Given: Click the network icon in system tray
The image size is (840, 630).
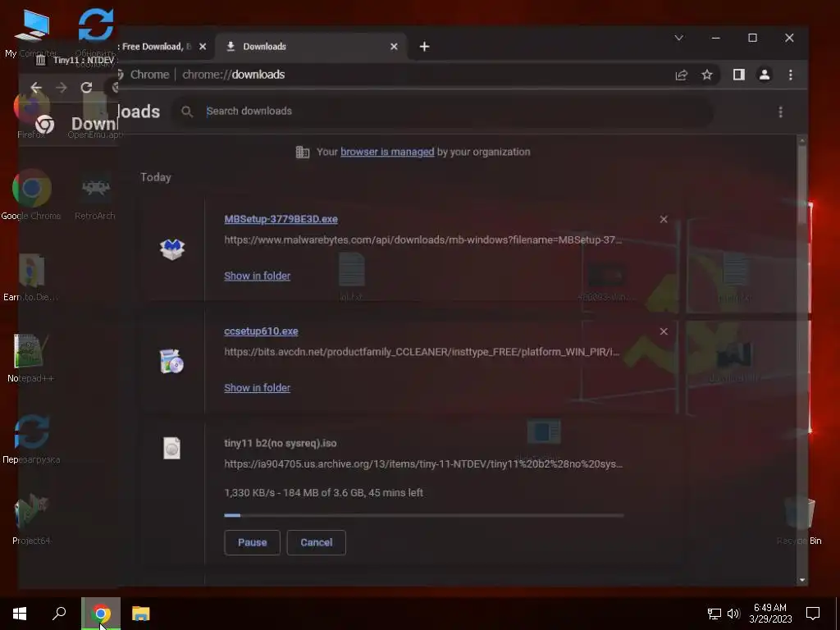Looking at the screenshot, I should point(714,614).
